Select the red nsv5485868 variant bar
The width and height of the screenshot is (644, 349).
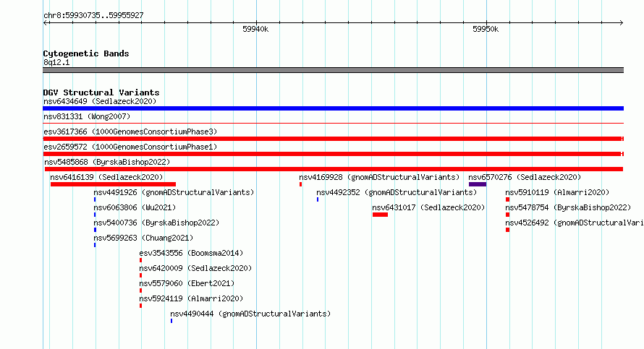(334, 169)
